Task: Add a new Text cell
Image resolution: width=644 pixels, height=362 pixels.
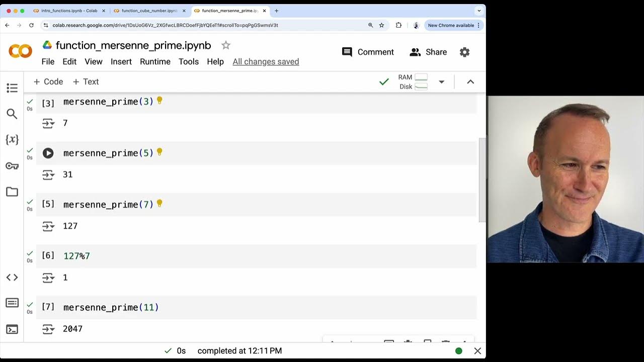Action: tap(86, 82)
